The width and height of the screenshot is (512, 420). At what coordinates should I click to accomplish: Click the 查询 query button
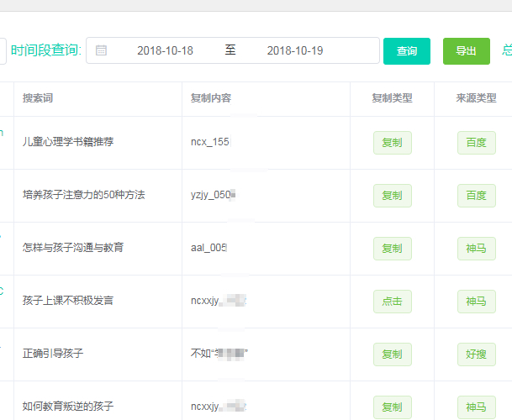pyautogui.click(x=407, y=51)
